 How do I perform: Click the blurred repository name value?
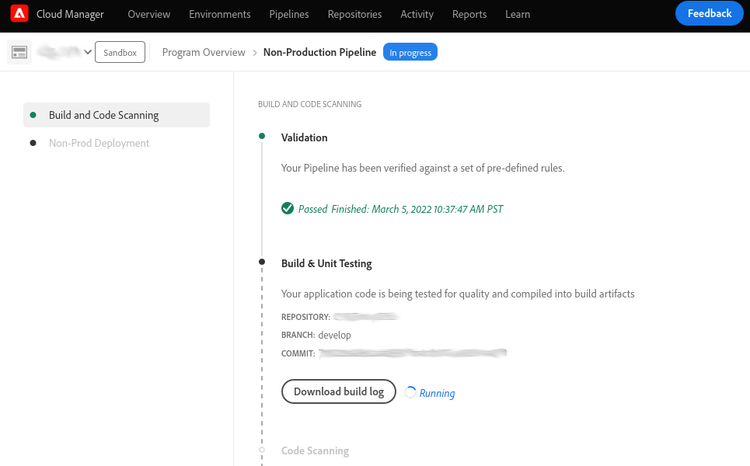point(366,316)
